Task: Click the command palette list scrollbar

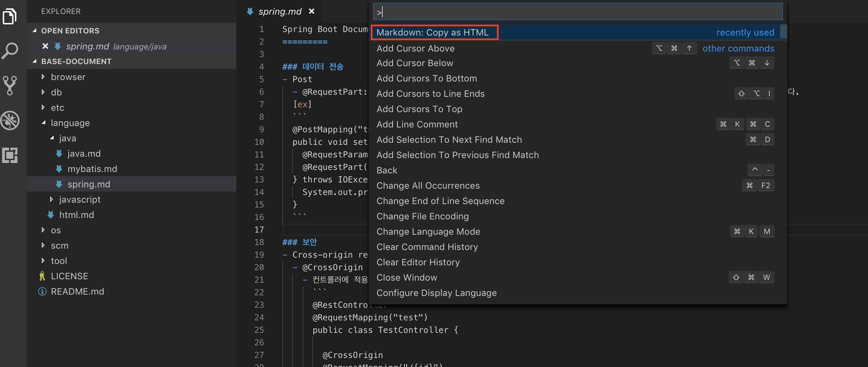Action: pyautogui.click(x=783, y=32)
